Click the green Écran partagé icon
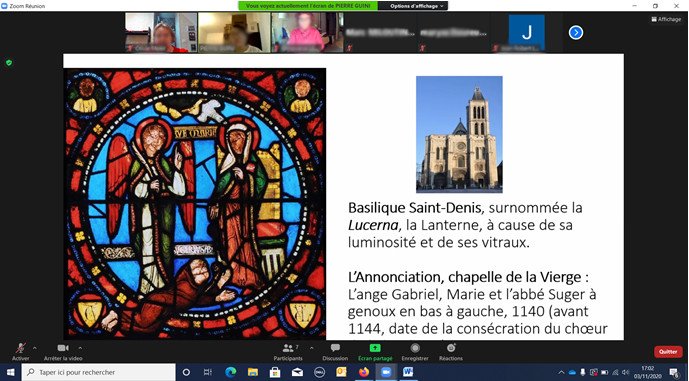This screenshot has height=381, width=689. click(x=375, y=348)
